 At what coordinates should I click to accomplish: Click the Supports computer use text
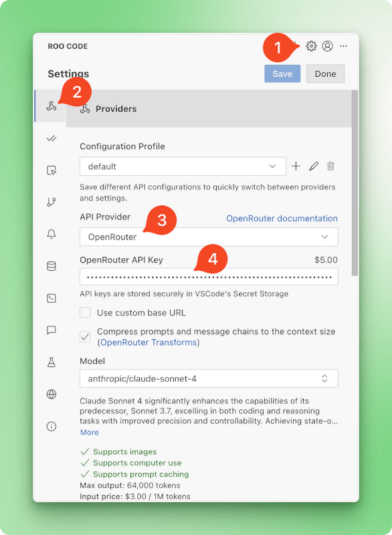[x=137, y=463]
